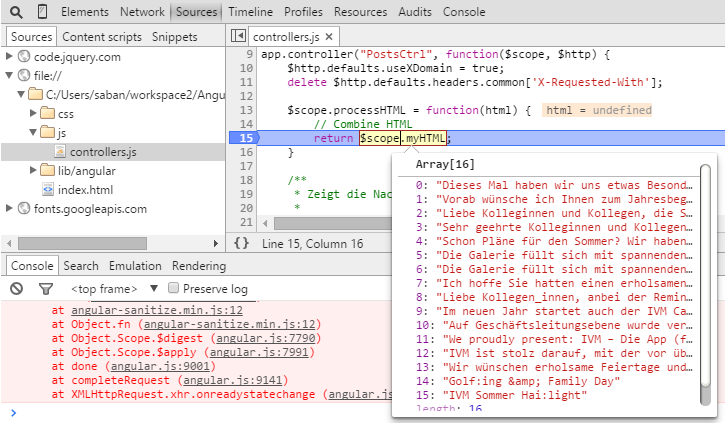This screenshot has width=725, height=425.
Task: Pretty print the code with braces icon
Action: 240,243
